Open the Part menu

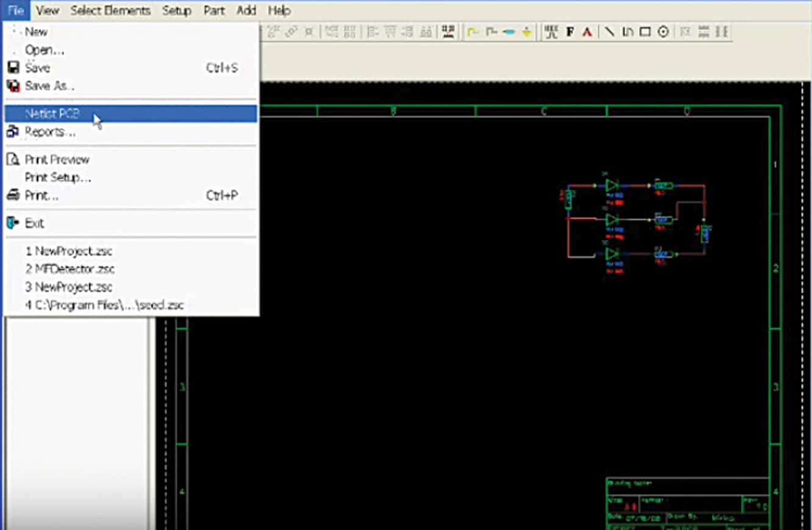pyautogui.click(x=214, y=10)
